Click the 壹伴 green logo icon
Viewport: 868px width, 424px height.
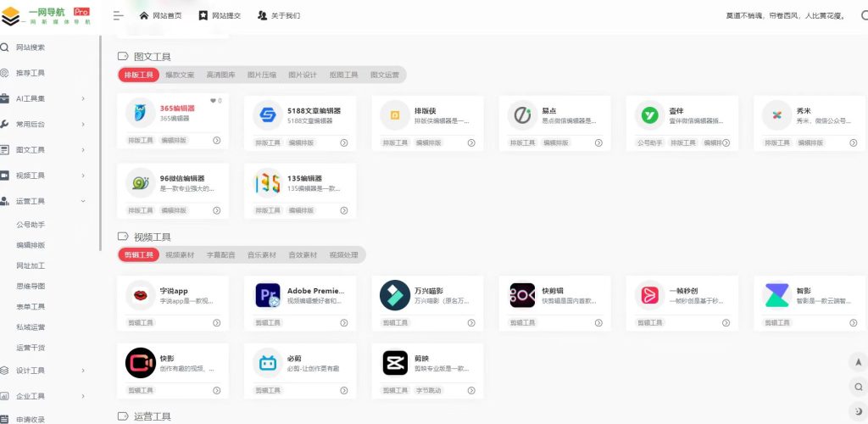[x=649, y=114]
